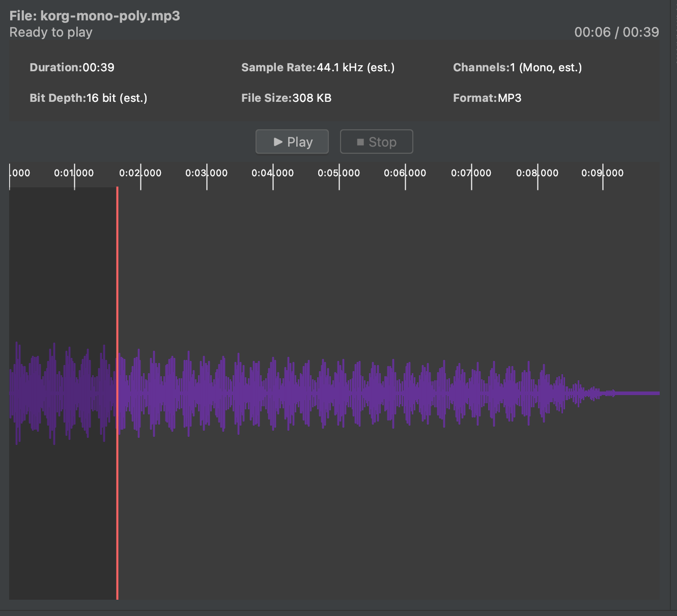Click the Bit Depth 16 bit label
677x616 pixels.
88,98
